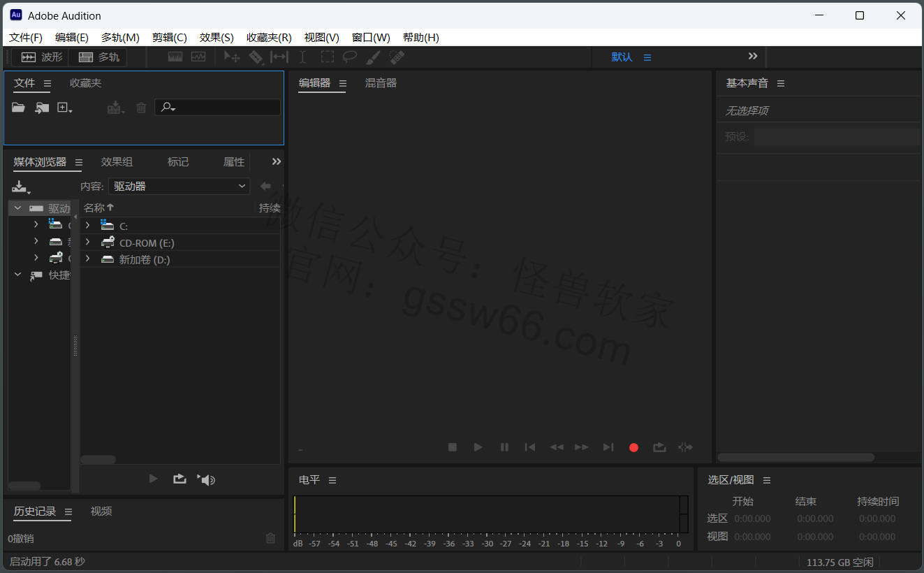Open the 文件 panel menu icon
Viewport: 924px width, 573px height.
point(47,83)
